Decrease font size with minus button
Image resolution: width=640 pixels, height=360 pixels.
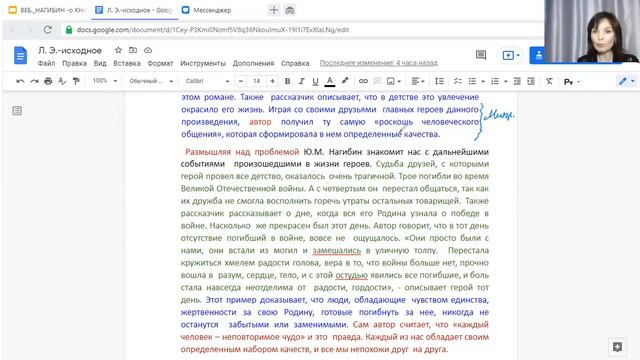tap(241, 81)
